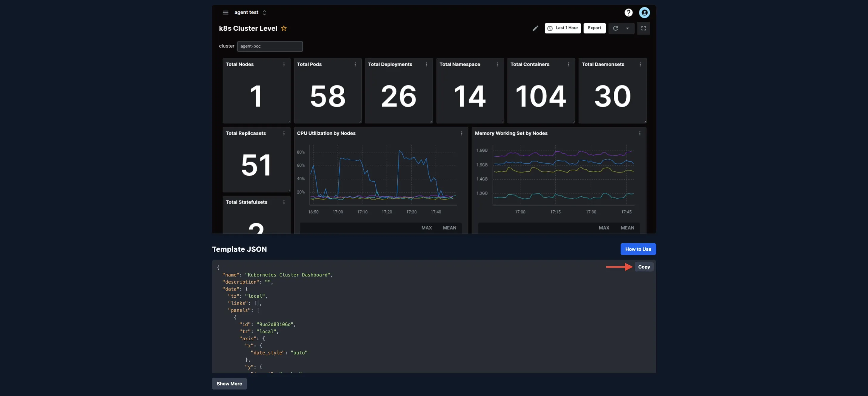Click the Total Namespace value 14
This screenshot has width=868, height=396.
470,96
